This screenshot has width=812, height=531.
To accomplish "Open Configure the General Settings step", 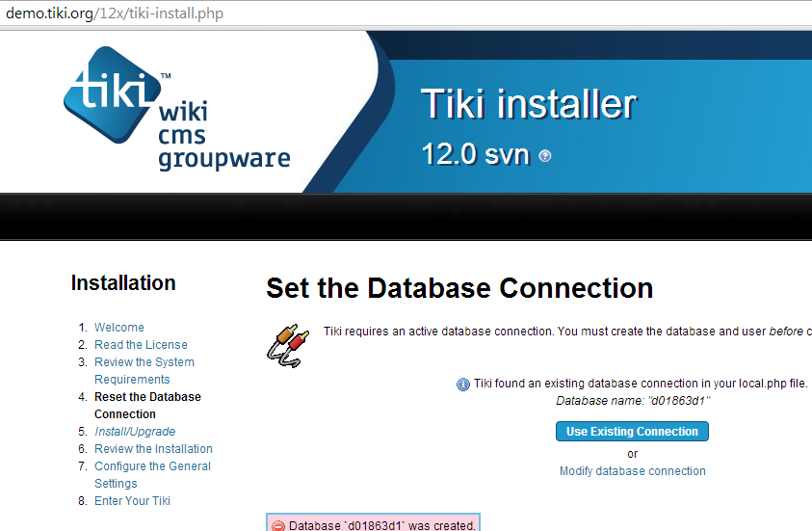I will (x=152, y=474).
